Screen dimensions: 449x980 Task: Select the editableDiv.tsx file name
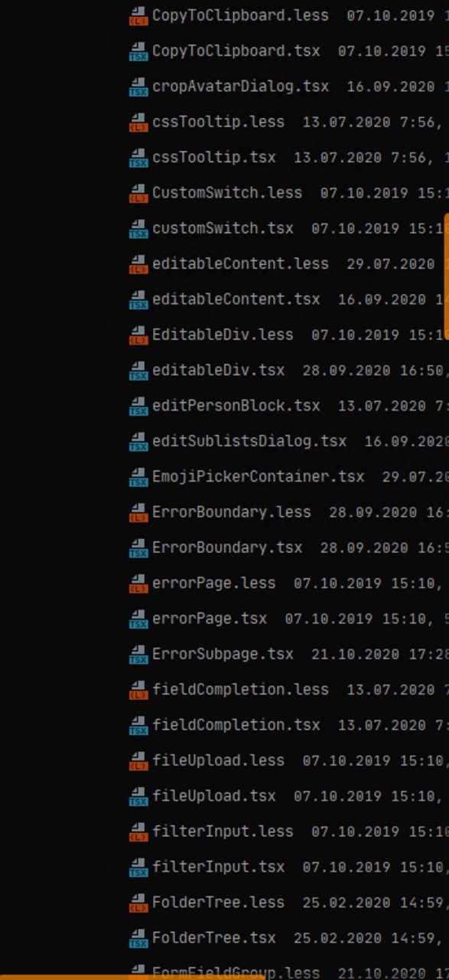pyautogui.click(x=218, y=370)
